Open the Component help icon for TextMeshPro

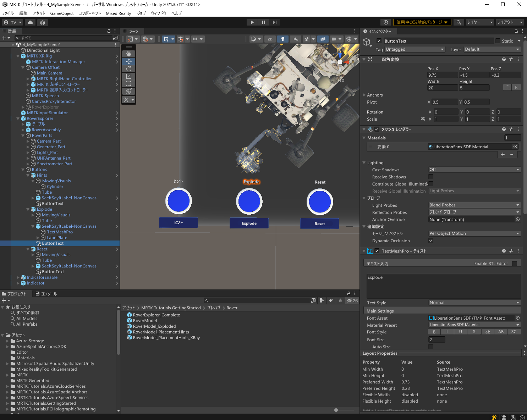(504, 251)
